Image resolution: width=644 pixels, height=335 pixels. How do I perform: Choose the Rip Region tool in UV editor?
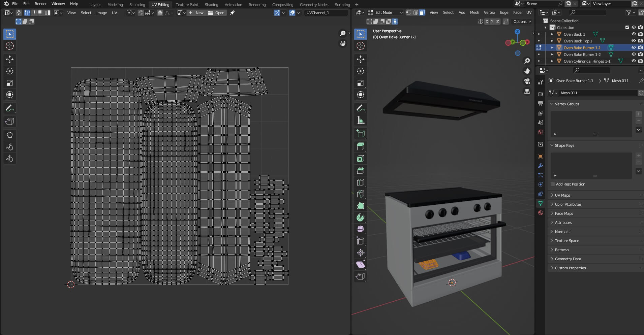(10, 122)
